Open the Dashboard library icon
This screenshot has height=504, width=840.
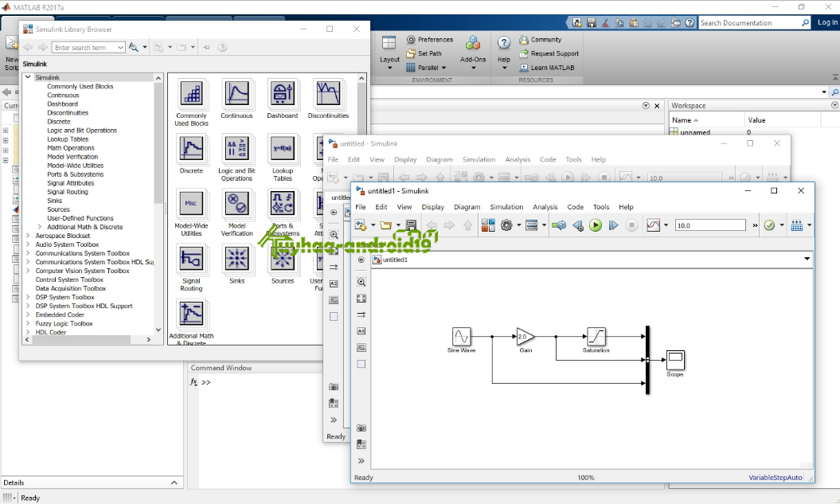tap(283, 94)
